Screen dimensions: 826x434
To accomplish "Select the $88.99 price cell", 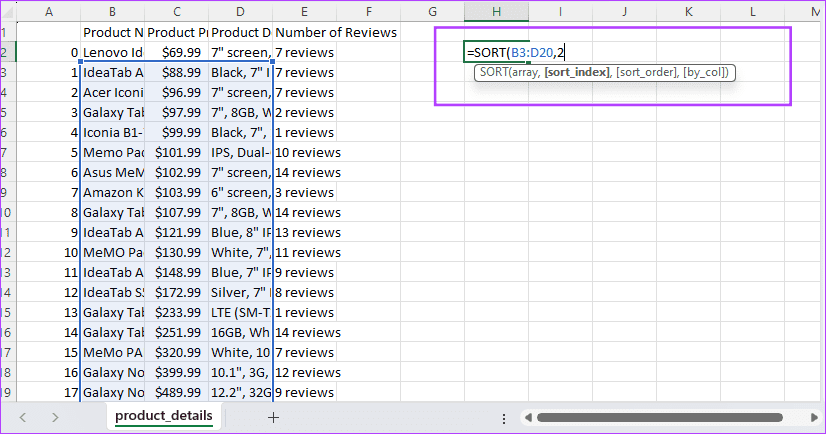I will tap(177, 72).
